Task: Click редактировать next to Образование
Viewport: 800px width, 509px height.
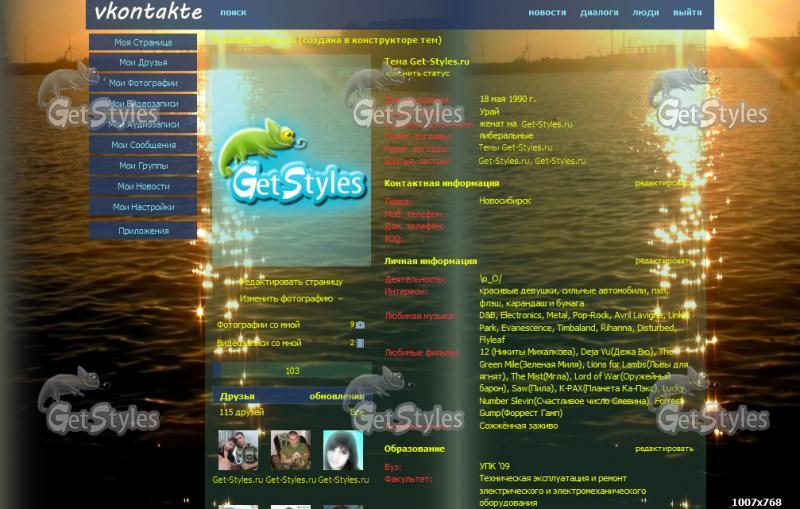Action: pos(663,449)
